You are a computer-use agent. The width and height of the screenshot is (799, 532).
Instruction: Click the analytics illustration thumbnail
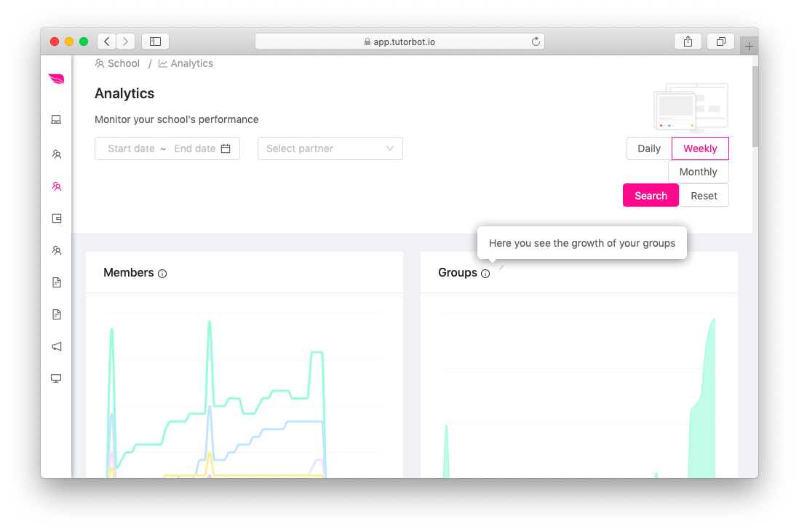click(x=691, y=107)
